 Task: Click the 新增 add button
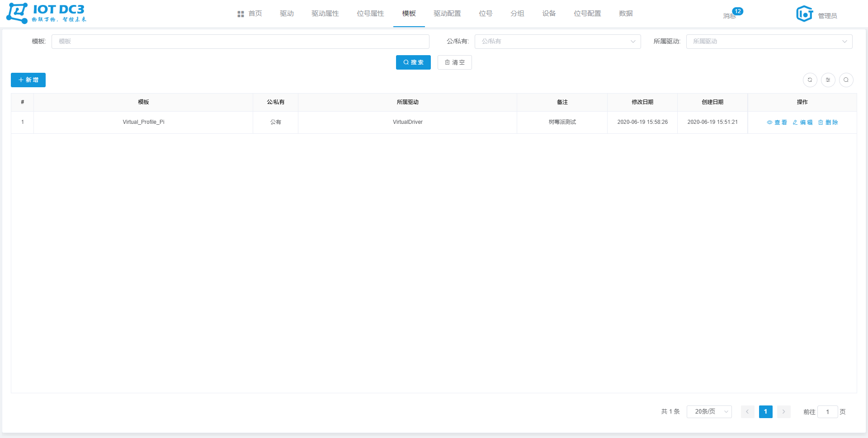pyautogui.click(x=28, y=80)
